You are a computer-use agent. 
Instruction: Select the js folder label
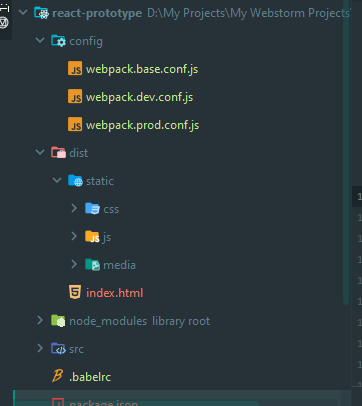[x=107, y=237]
